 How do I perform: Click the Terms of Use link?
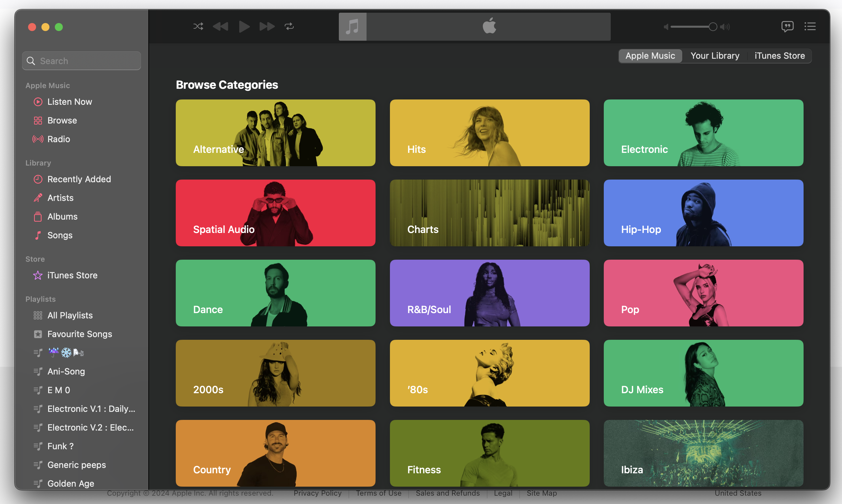tap(378, 493)
